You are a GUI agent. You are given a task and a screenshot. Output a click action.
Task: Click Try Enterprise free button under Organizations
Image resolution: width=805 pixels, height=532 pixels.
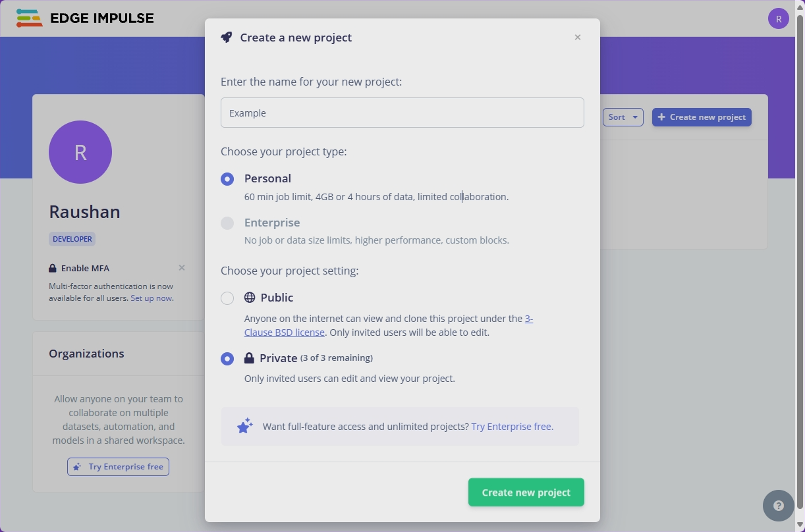[118, 467]
